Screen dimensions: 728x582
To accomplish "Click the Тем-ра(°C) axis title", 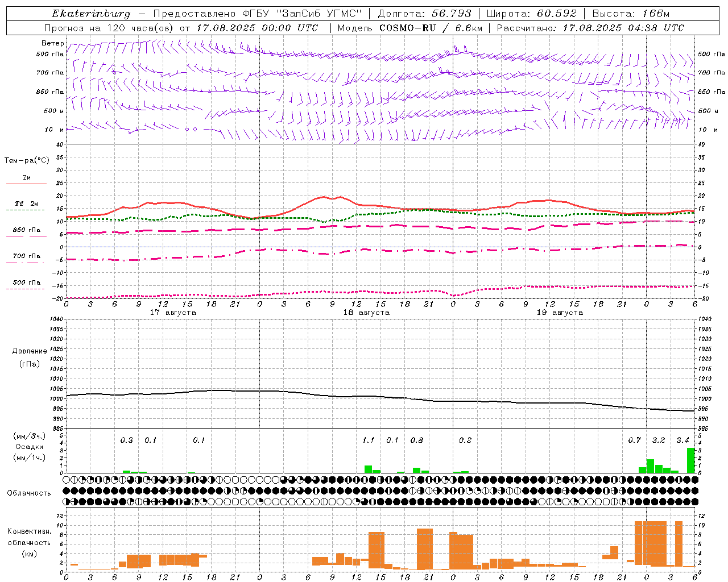I will 27,161.
